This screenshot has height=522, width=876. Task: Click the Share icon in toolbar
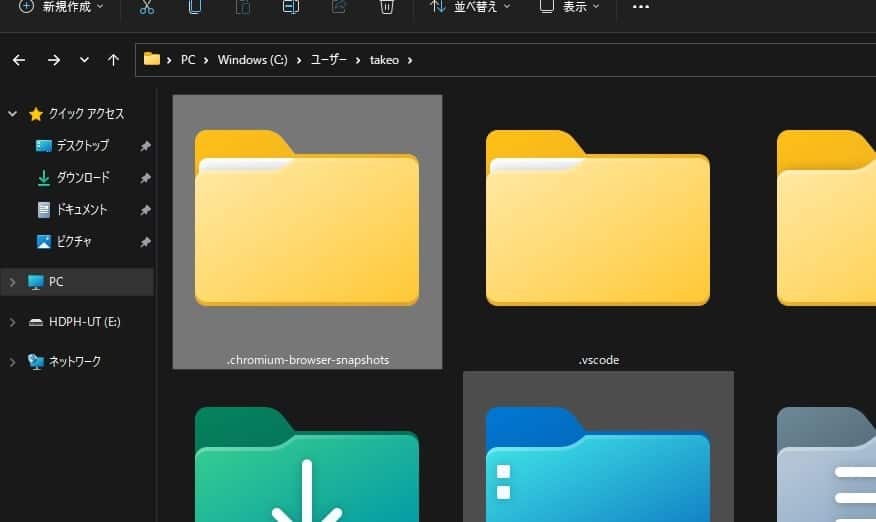pos(339,7)
